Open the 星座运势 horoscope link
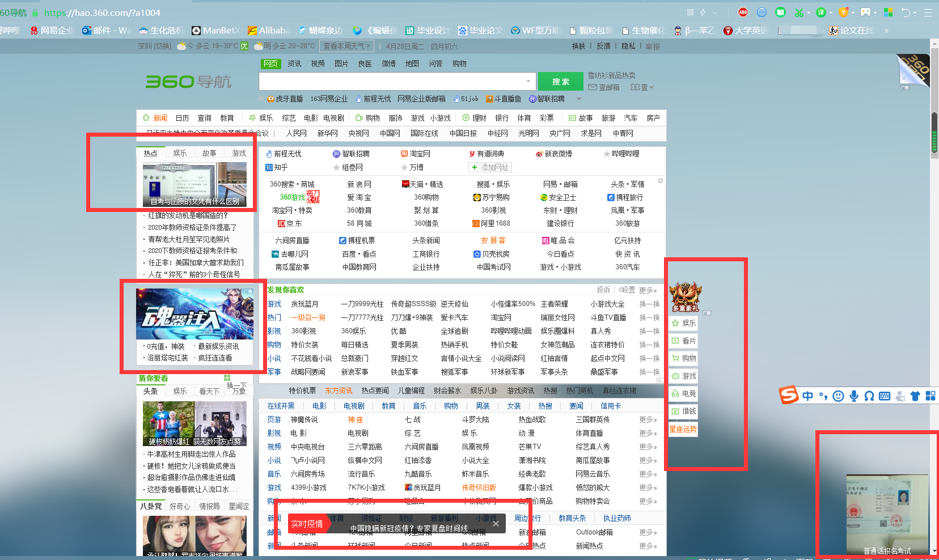The width and height of the screenshot is (939, 560). click(x=683, y=429)
